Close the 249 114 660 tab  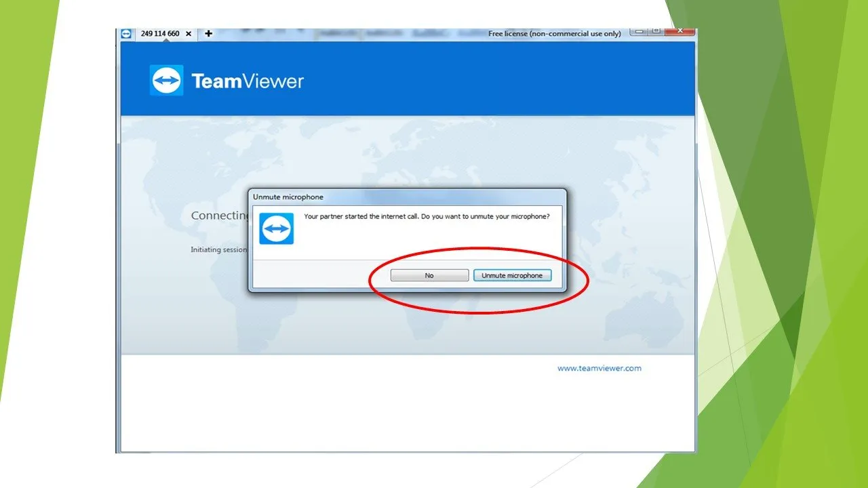coord(189,33)
